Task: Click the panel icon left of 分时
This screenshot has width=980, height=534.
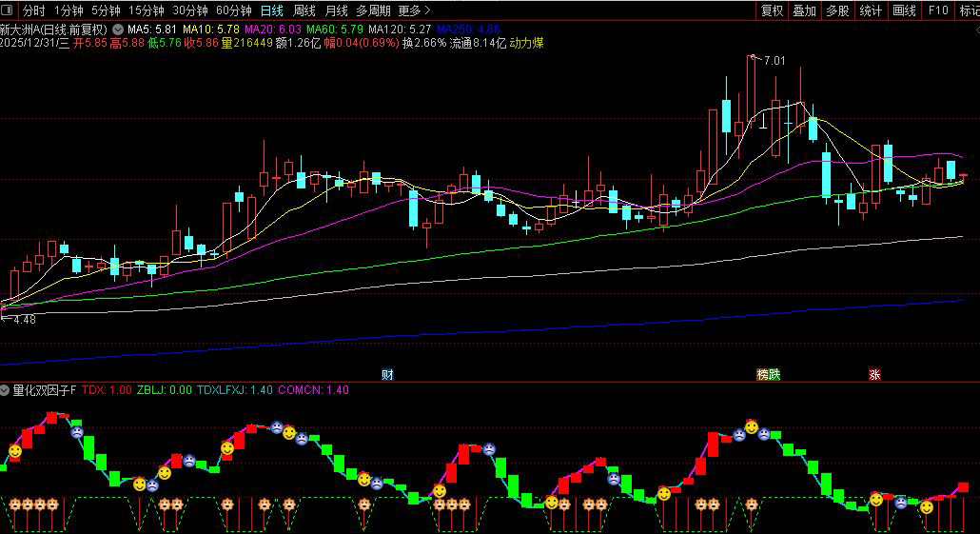Action: coord(10,10)
